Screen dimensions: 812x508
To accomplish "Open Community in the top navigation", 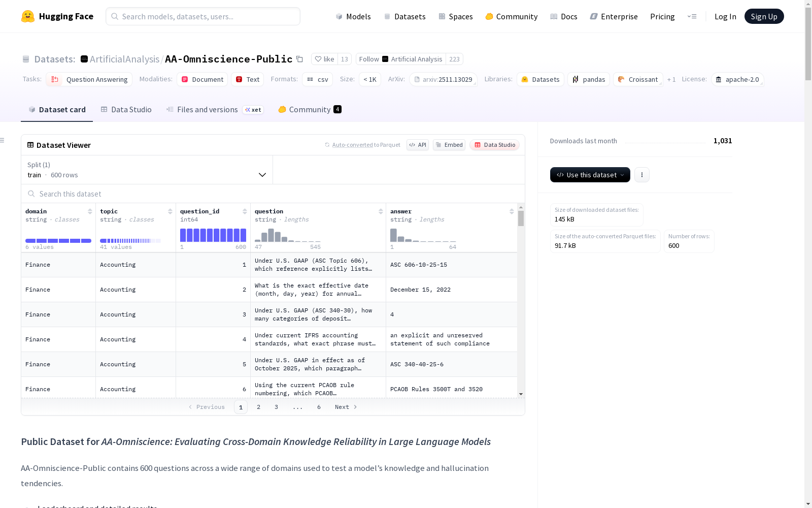I will click(x=511, y=16).
